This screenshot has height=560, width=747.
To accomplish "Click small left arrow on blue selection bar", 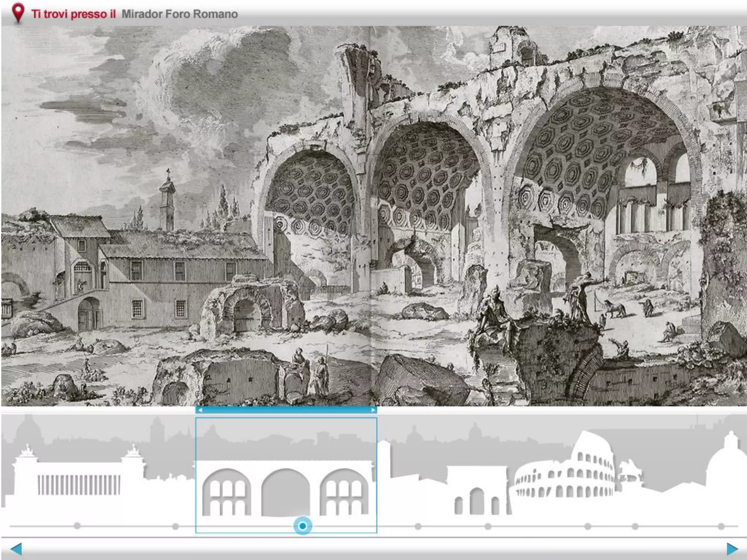I will point(200,410).
